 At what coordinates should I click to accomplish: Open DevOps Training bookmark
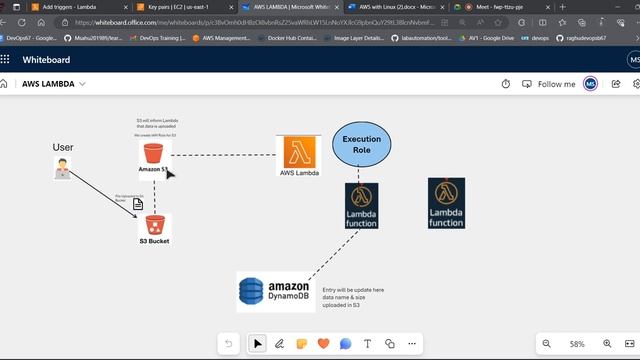(x=158, y=38)
